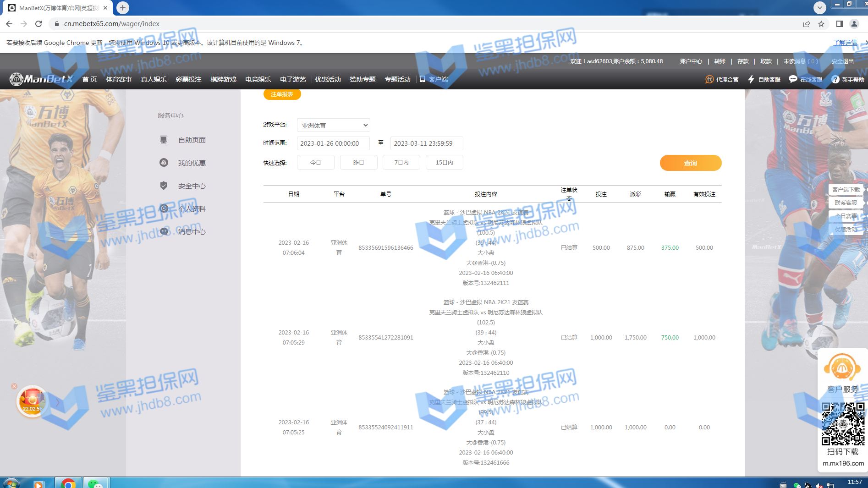Screen dimensions: 868x488
Task: Open 在线客服 chat bubble icon
Action: (792, 79)
